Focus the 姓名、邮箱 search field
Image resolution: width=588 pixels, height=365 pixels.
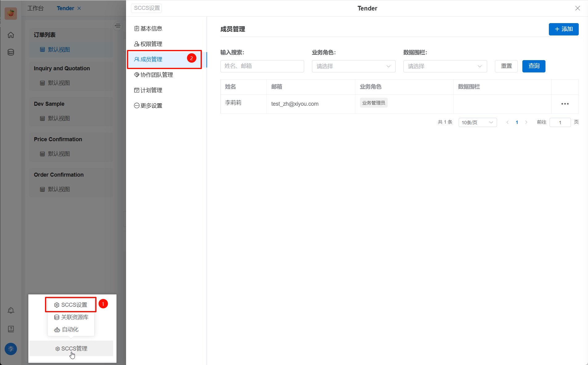point(262,66)
